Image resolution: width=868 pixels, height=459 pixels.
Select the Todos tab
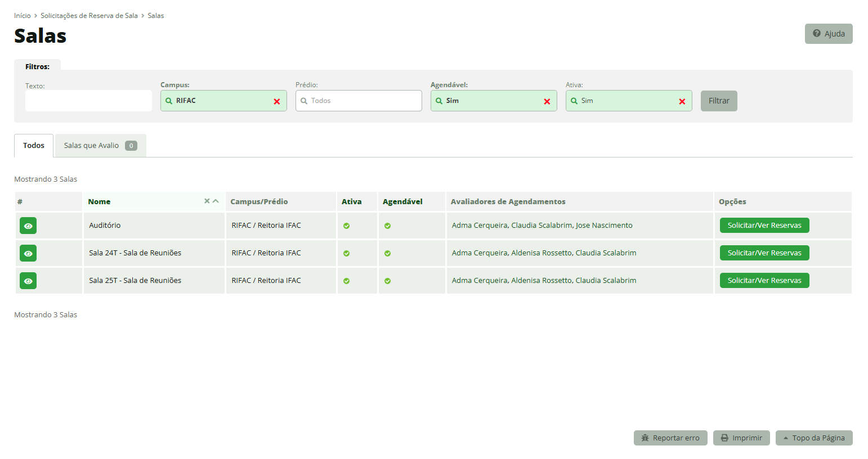click(34, 146)
